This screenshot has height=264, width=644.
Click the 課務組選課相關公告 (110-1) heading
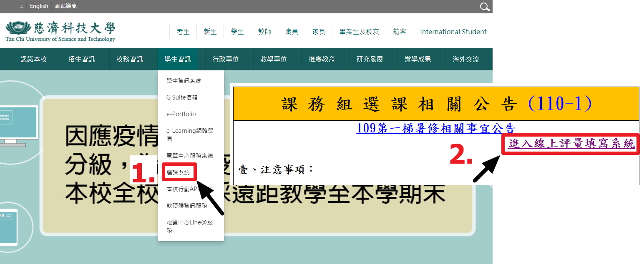pyautogui.click(x=436, y=104)
